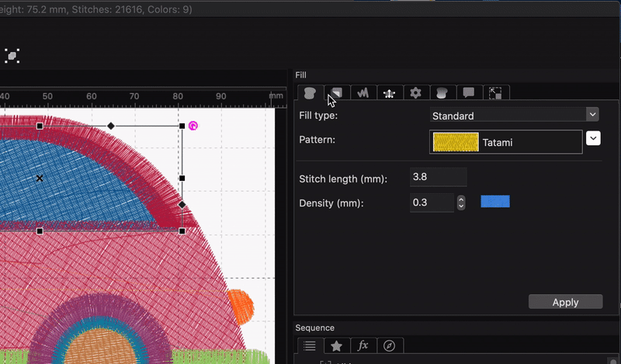Click the bottom-right square selection handle
The width and height of the screenshot is (621, 364).
click(182, 231)
